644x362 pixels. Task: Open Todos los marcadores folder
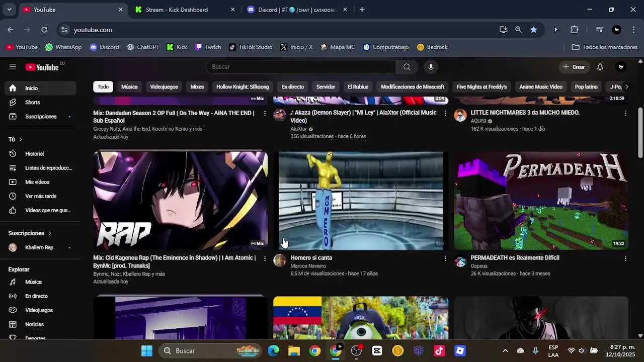pos(605,47)
